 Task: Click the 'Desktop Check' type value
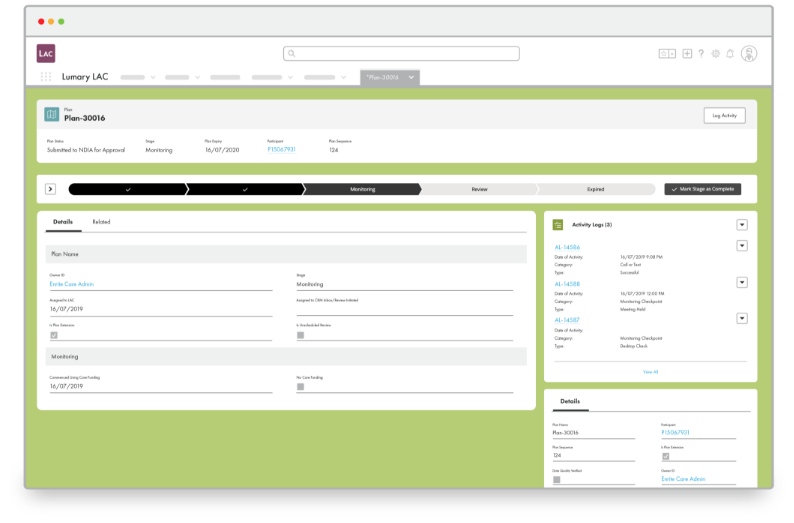pos(633,346)
